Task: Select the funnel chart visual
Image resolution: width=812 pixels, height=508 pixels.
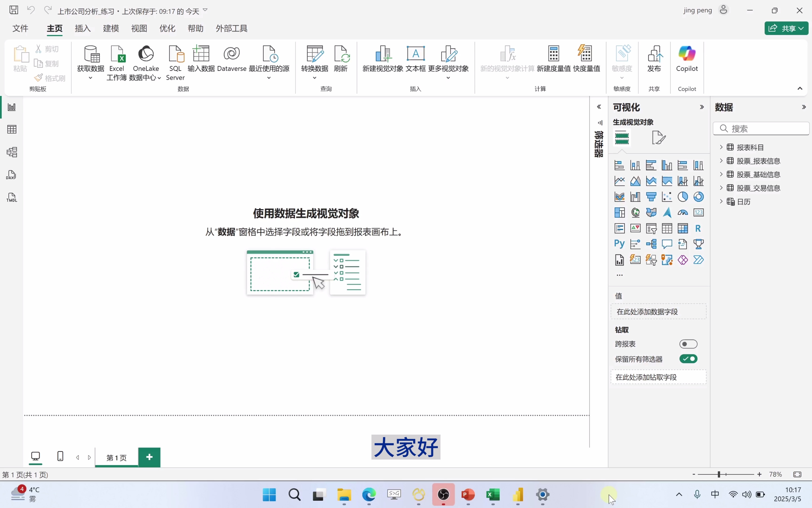Action: click(x=651, y=197)
